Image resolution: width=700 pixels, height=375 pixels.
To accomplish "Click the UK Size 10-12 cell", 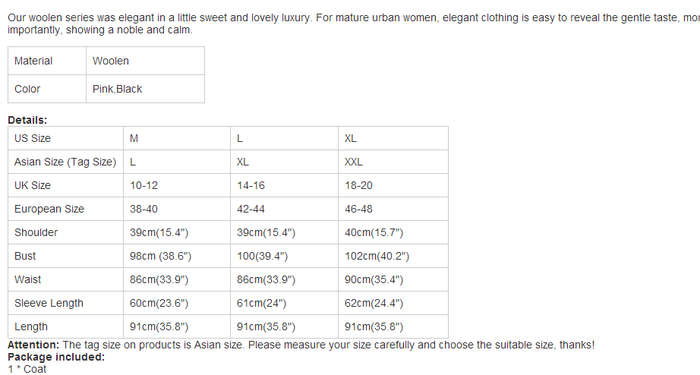I will 177,185.
